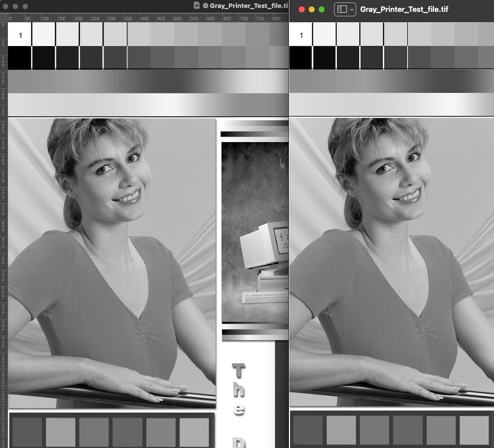Viewport: 494px width, 448px height.
Task: Click the document file icon in the Photoshop title bar
Action: (x=197, y=5)
